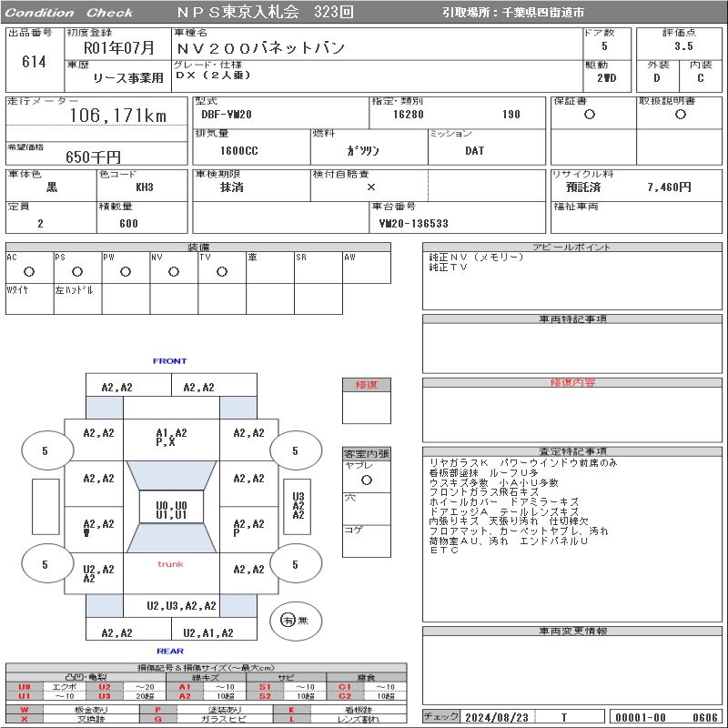Image resolution: width=728 pixels, height=728 pixels.
Task: Click the blue 'REAR' diagram label
Action: click(x=170, y=651)
